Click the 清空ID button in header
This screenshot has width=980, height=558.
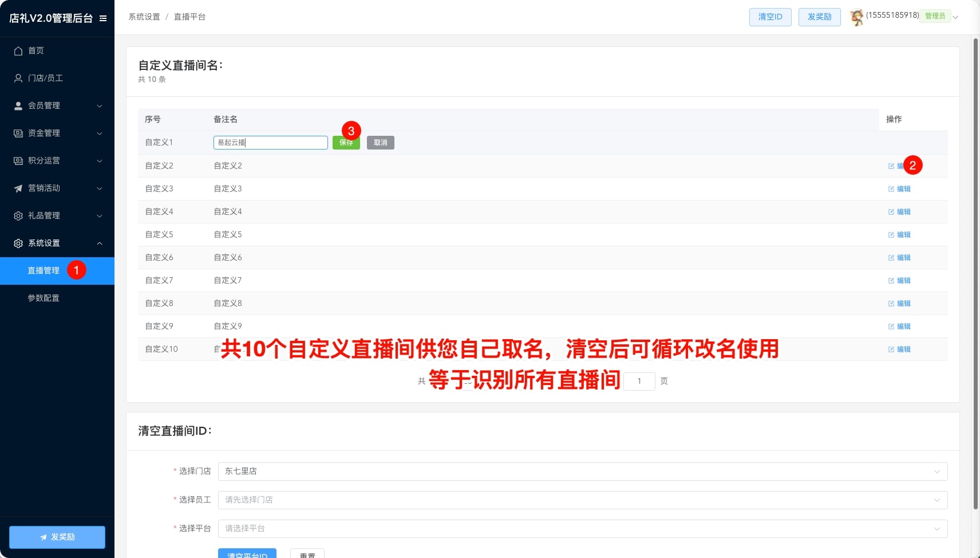pos(770,17)
